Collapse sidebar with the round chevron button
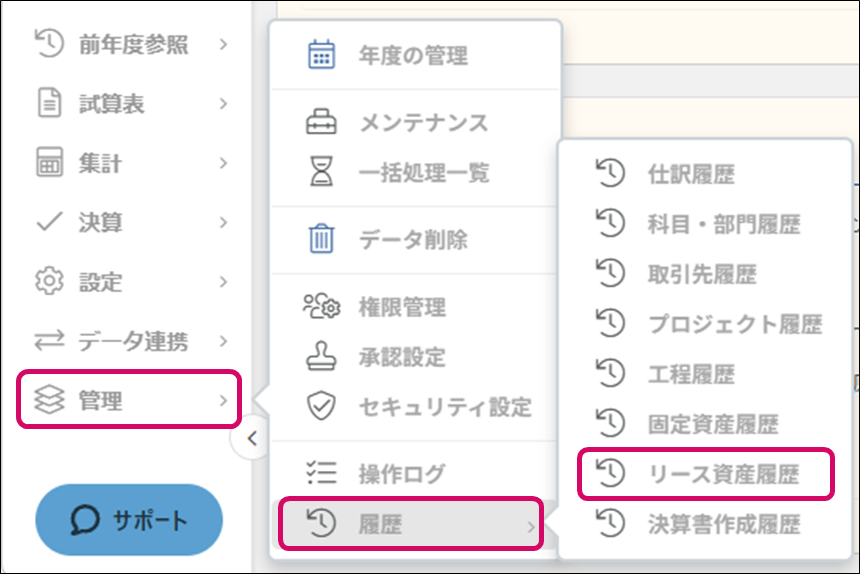 tap(252, 438)
